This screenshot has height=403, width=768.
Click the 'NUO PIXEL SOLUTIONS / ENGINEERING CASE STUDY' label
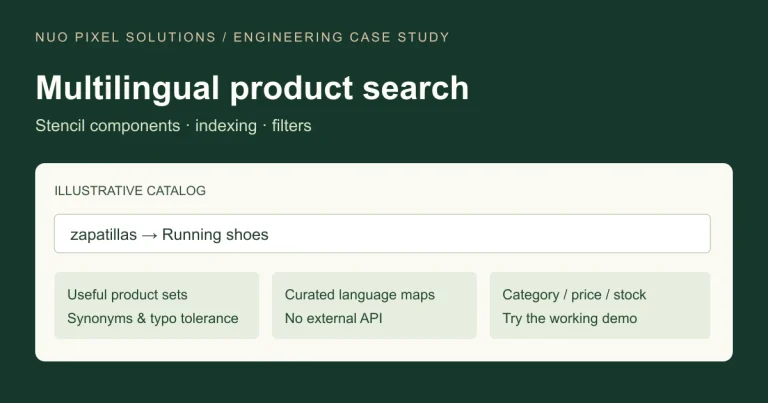tap(242, 37)
